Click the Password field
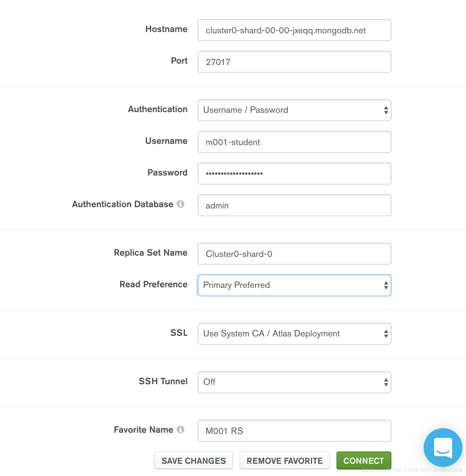Viewport: 466px width, 476px height. [x=294, y=174]
